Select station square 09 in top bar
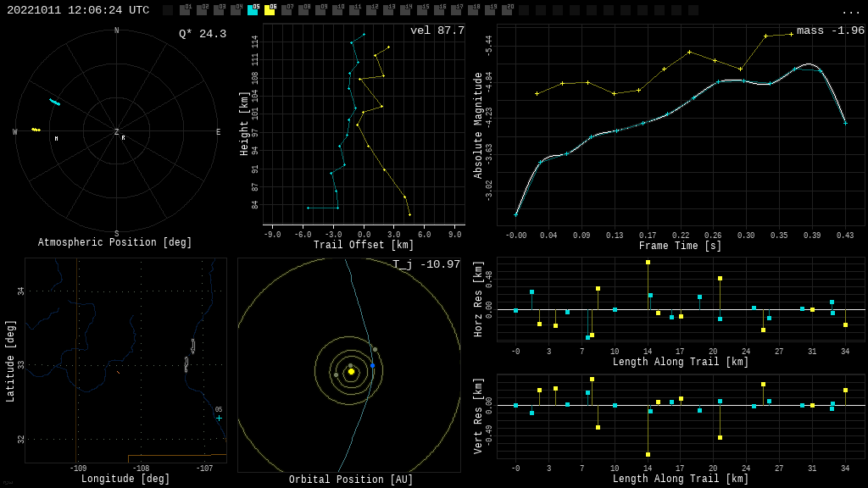 [x=320, y=10]
